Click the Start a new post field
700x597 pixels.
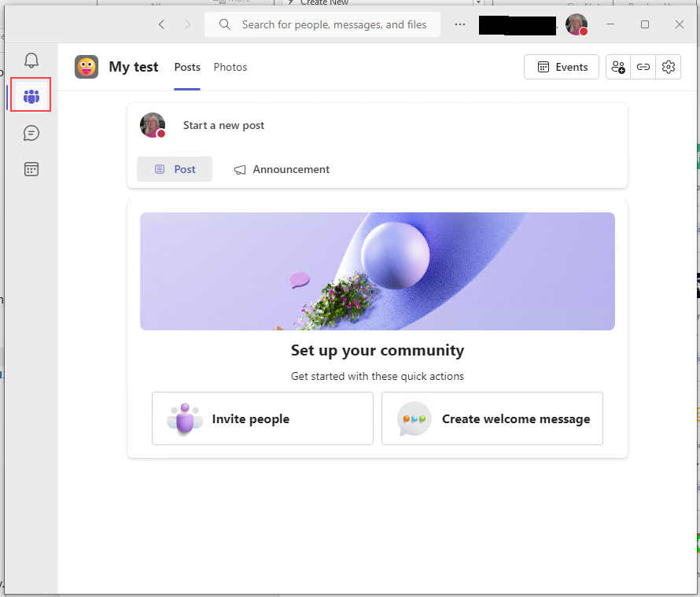[223, 126]
